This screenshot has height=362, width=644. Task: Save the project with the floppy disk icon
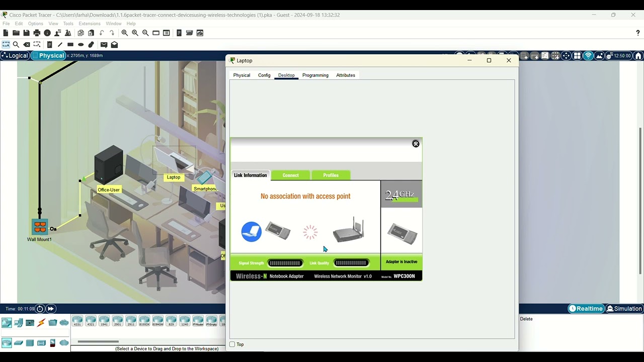[26, 33]
